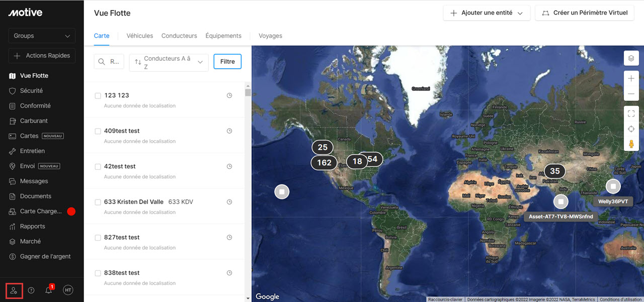Open the map layers selector
Screen dimensions: 644x302
pos(631,58)
